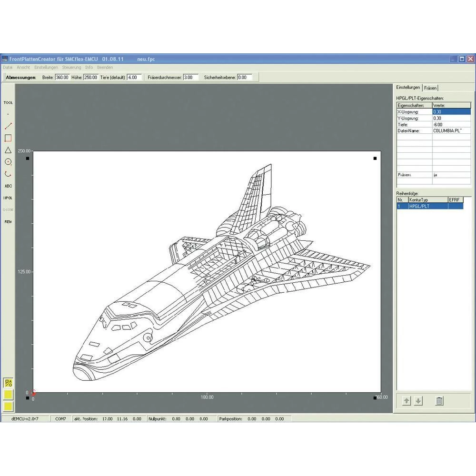Select the triangle drawing tool

(x=8, y=150)
